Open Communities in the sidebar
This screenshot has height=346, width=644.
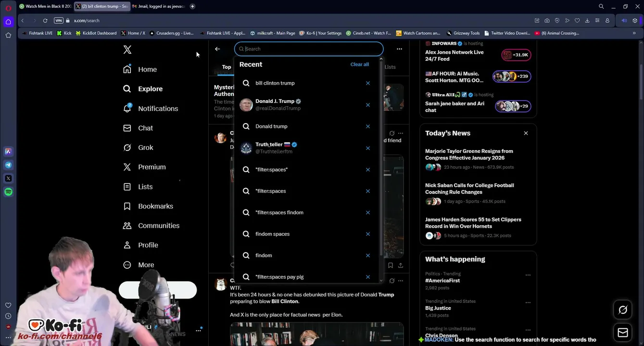click(151, 226)
